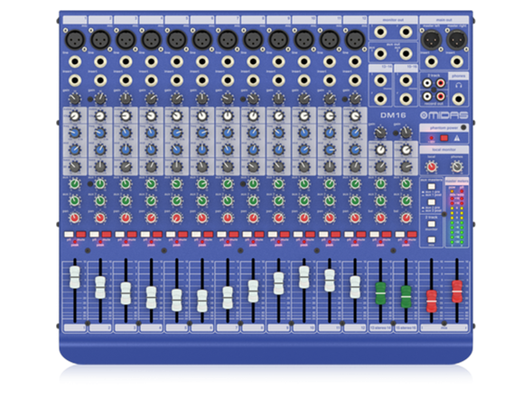Click channel 2 line input jack
The image size is (532, 398).
click(100, 62)
